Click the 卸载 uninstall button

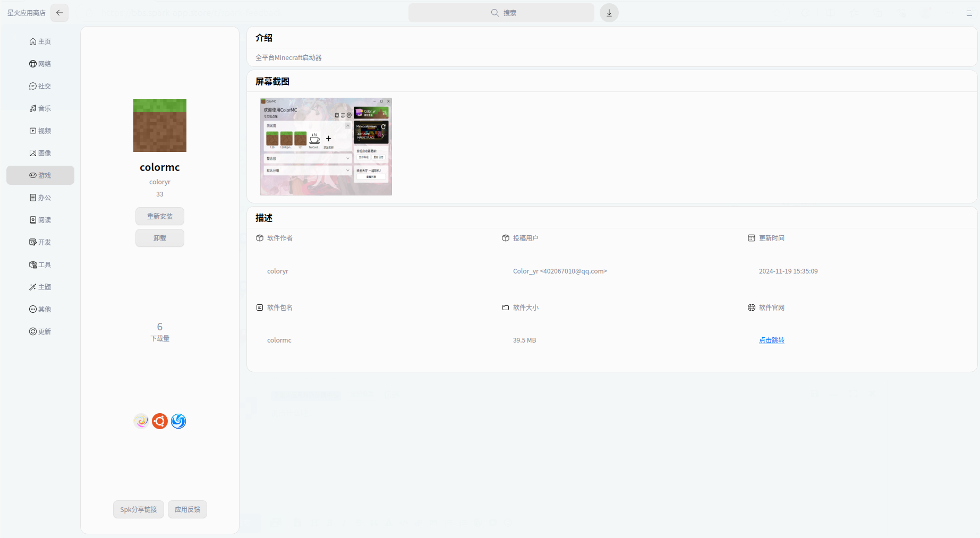(x=160, y=238)
